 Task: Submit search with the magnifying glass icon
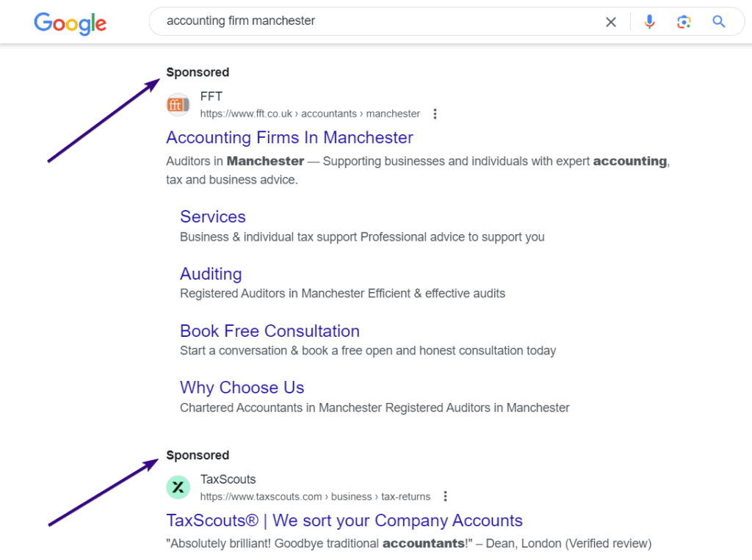point(718,21)
